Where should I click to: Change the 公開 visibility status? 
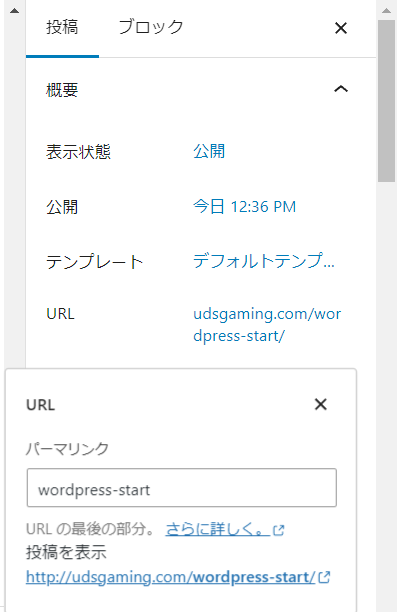pos(209,151)
